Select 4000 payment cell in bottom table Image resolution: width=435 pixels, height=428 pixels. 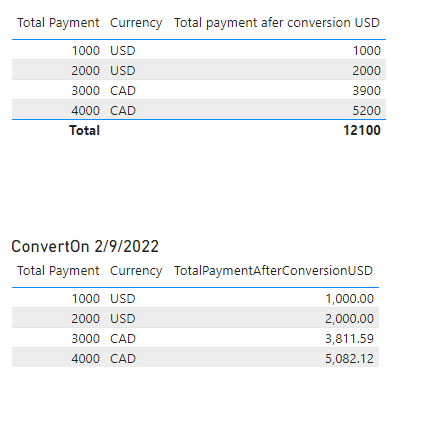pyautogui.click(x=86, y=359)
